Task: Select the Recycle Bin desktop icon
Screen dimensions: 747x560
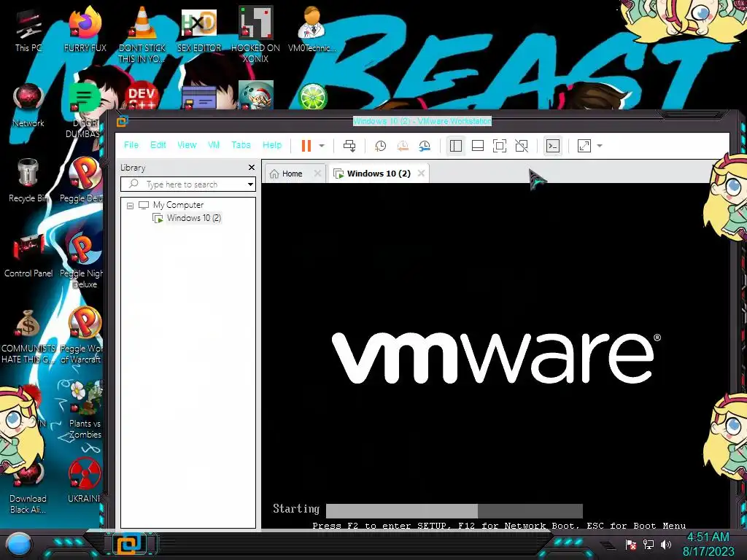Action: (x=28, y=180)
